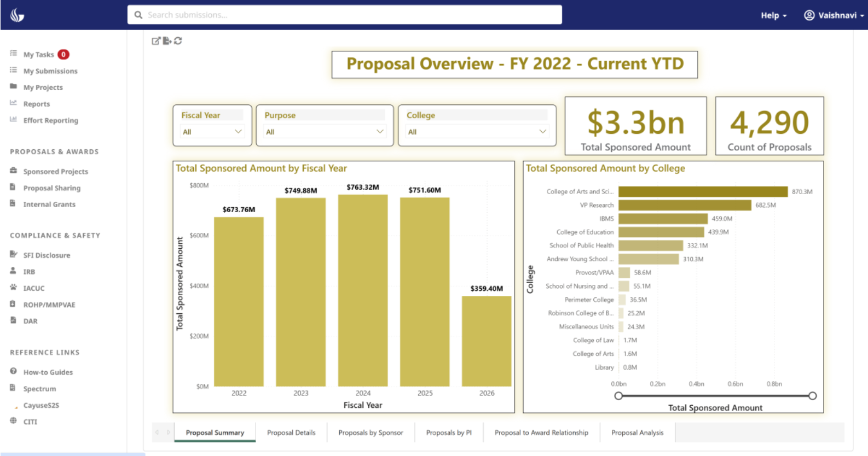Viewport: 868px width, 456px height.
Task: Open the Help menu
Action: coord(773,15)
